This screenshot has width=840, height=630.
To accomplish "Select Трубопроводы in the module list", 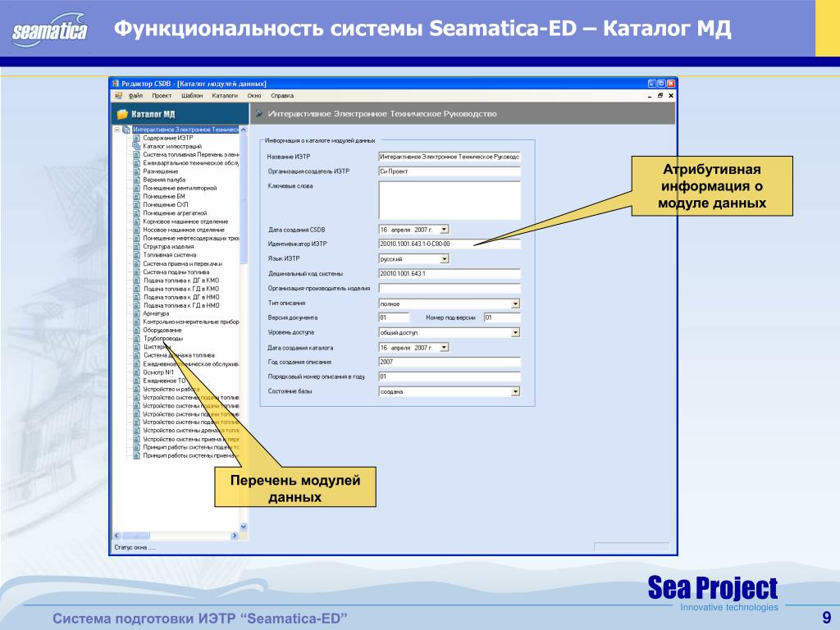I will [163, 339].
